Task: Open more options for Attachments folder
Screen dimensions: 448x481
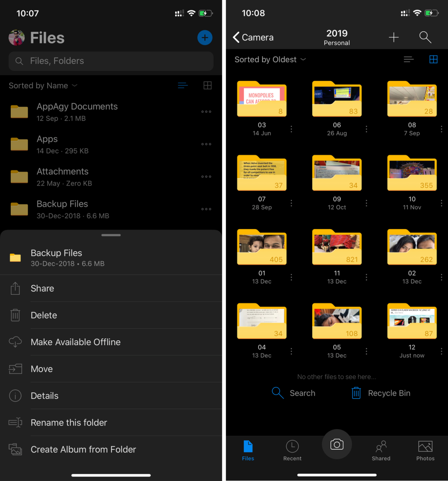Action: click(x=206, y=177)
